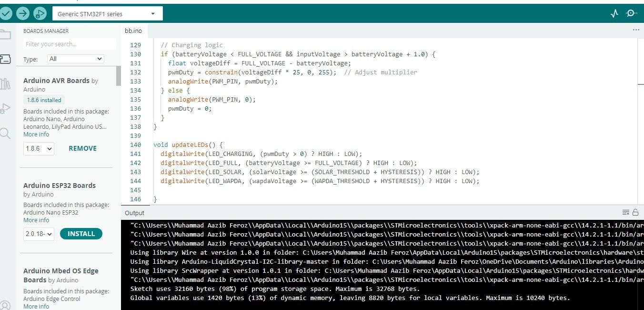The height and width of the screenshot is (310, 644).
Task: Switch to the bb.ino editor tab
Action: point(133,31)
